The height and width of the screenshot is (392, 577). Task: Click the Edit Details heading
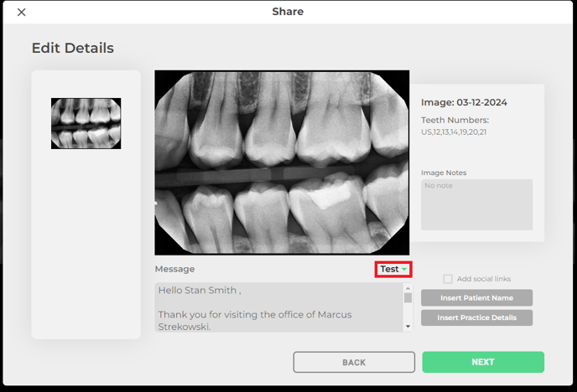coord(73,48)
